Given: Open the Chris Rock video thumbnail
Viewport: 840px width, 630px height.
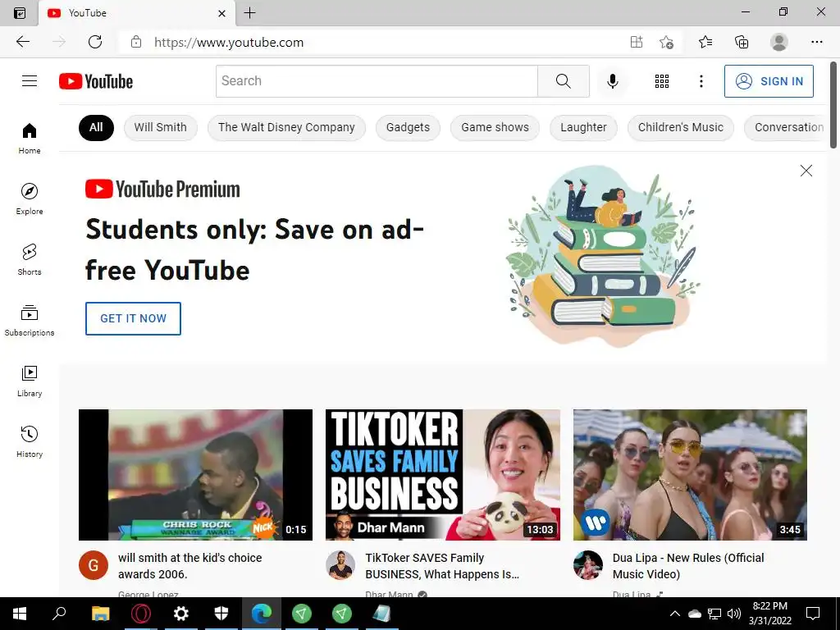Looking at the screenshot, I should coord(195,475).
